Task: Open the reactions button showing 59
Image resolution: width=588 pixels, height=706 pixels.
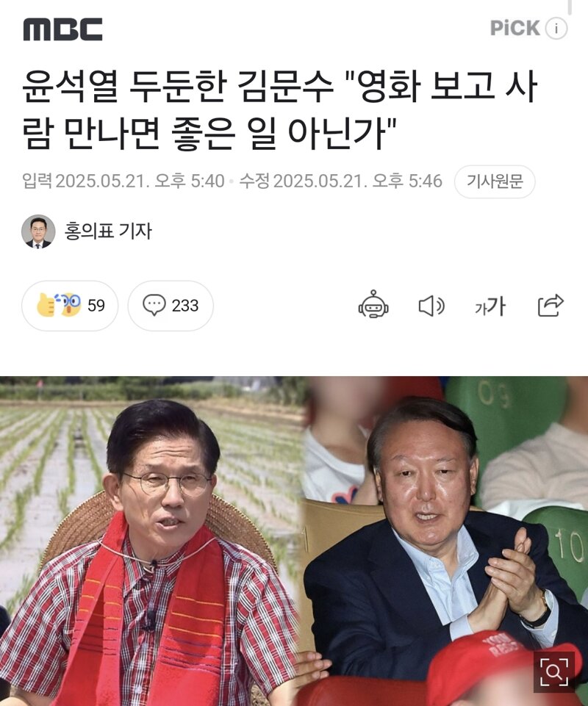Action: 70,306
